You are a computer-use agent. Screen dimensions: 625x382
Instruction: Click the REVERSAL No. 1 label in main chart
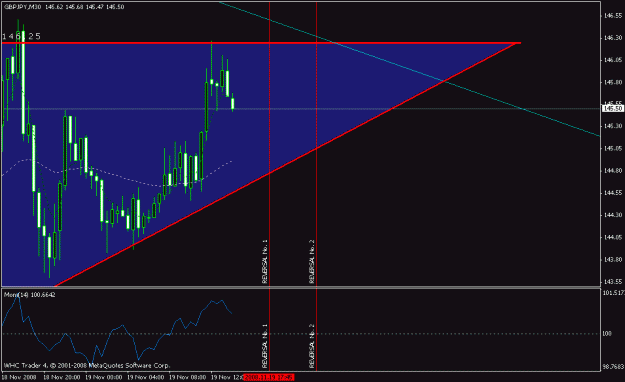point(265,262)
